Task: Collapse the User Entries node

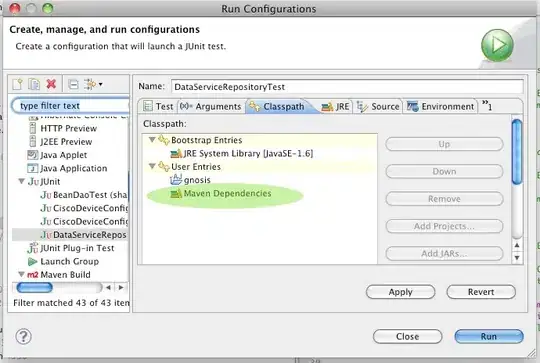Action: 152,166
